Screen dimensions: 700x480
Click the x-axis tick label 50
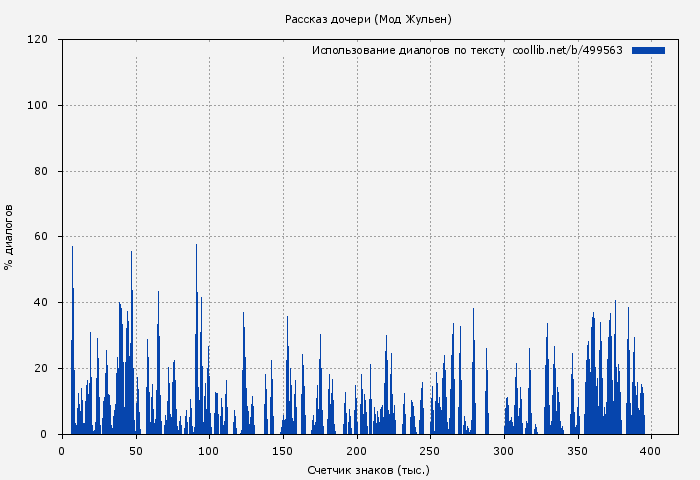(x=135, y=451)
